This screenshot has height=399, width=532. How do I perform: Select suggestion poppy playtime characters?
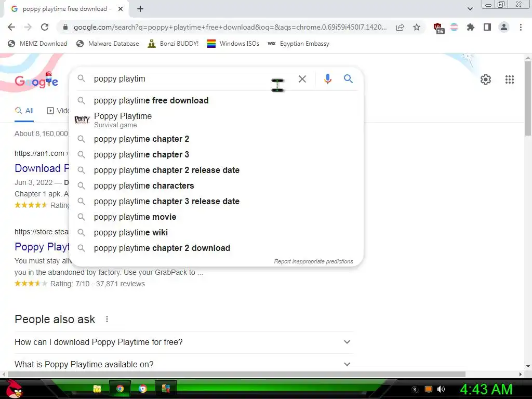click(217, 185)
